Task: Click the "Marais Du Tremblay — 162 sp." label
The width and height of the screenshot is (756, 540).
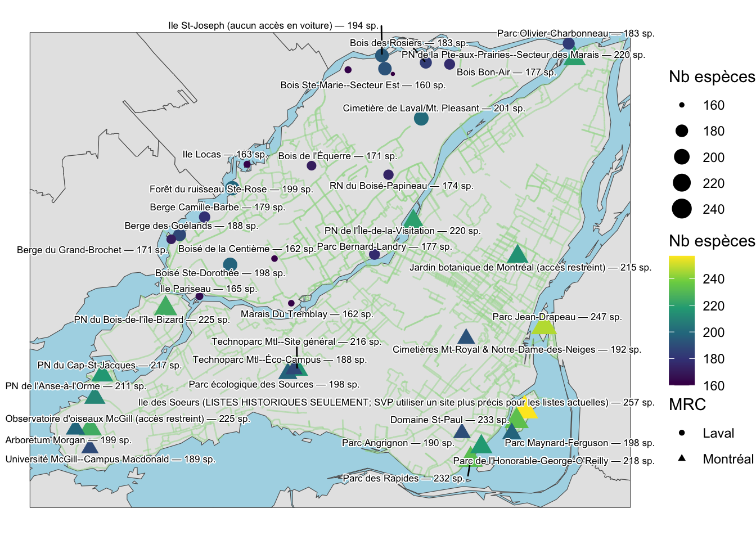Action: pos(307,314)
